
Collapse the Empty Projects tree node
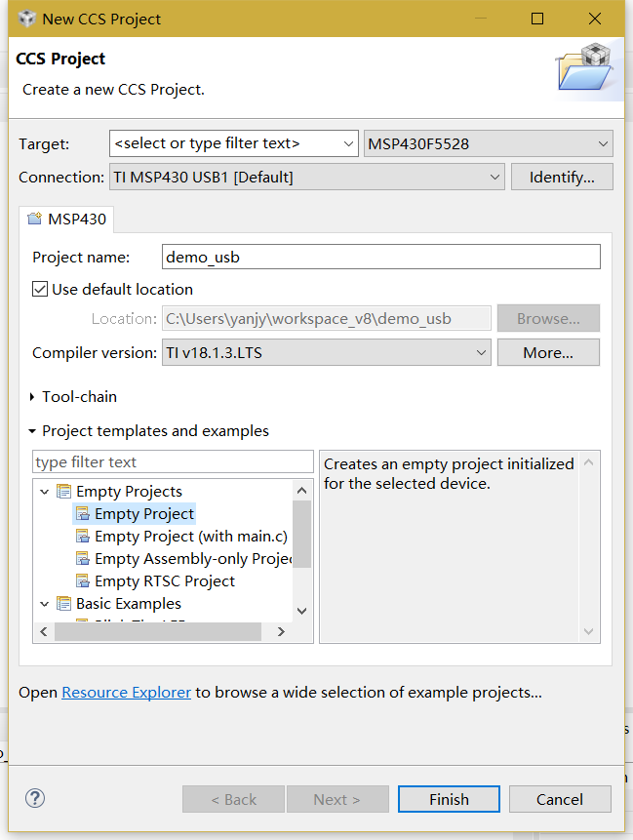[x=43, y=491]
